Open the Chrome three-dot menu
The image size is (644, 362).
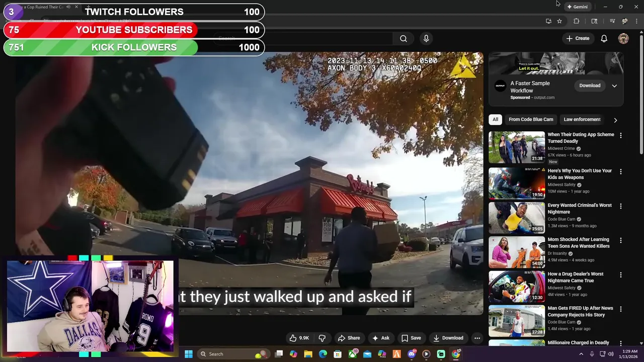point(637,21)
